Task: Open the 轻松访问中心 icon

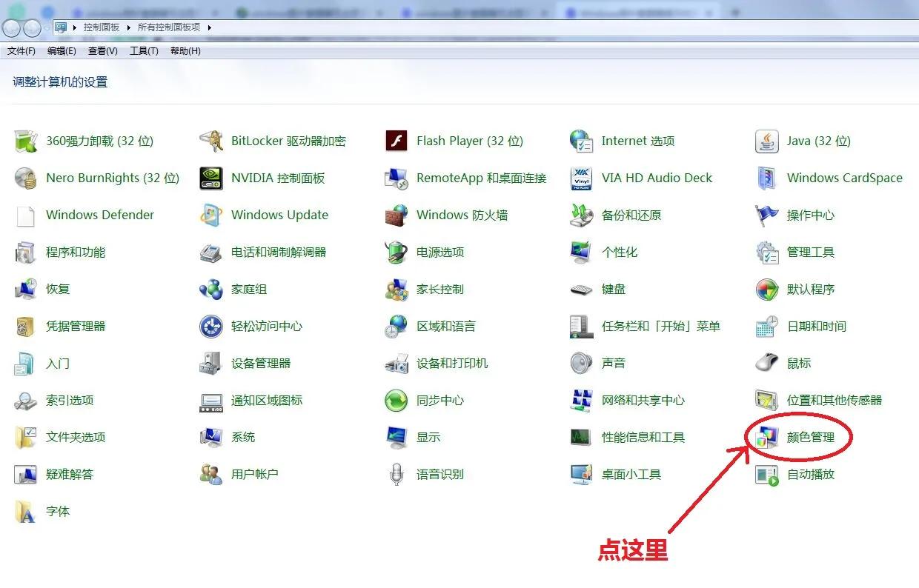Action: pos(211,326)
